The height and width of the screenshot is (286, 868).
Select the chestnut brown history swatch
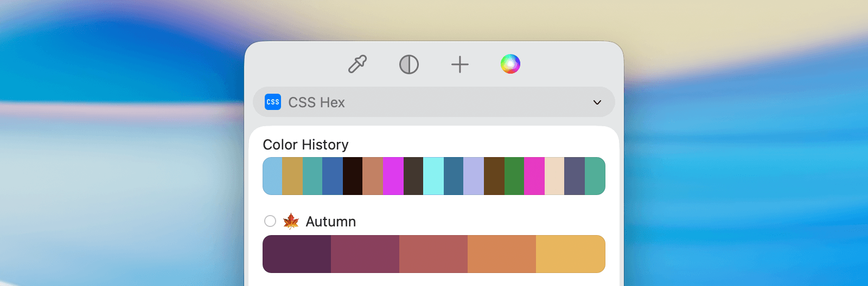494,176
